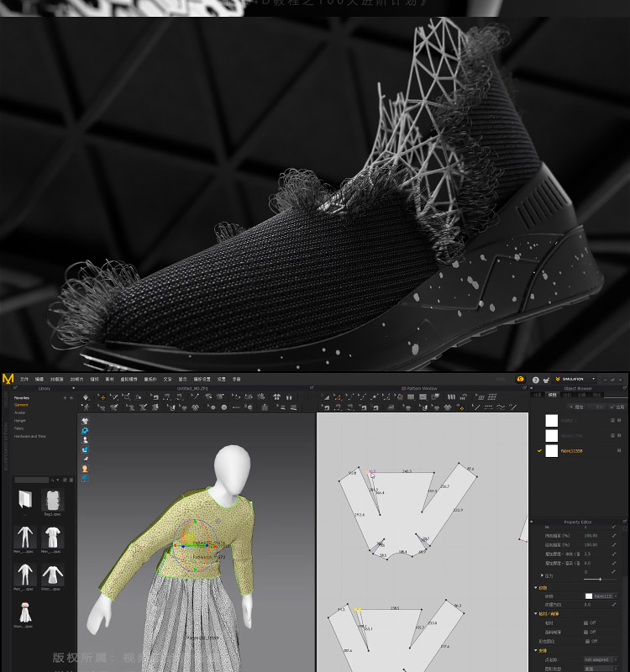Open the 编辑 menu
630x672 pixels.
[39, 380]
